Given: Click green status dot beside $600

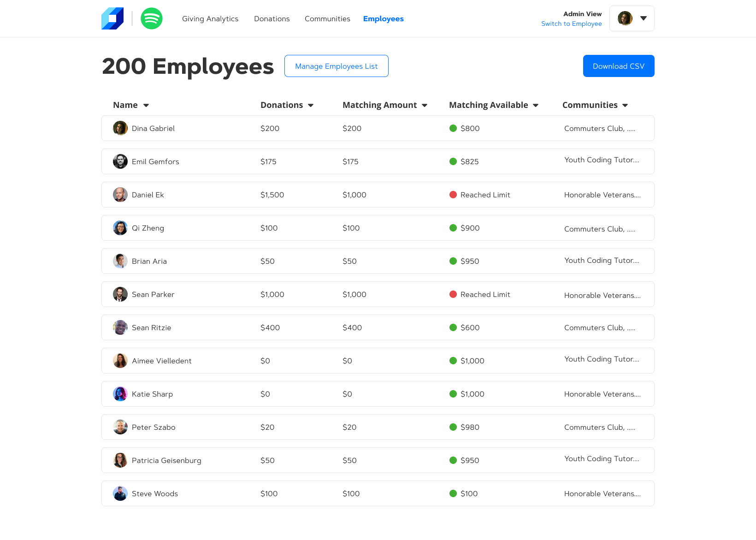Looking at the screenshot, I should pyautogui.click(x=453, y=327).
